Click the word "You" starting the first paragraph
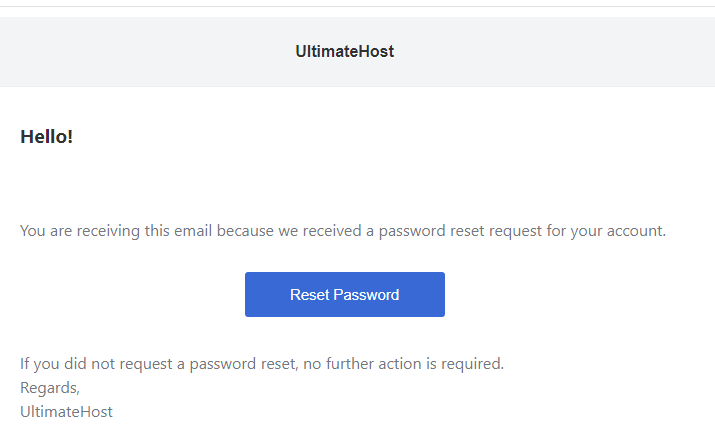The height and width of the screenshot is (437, 715). click(32, 231)
